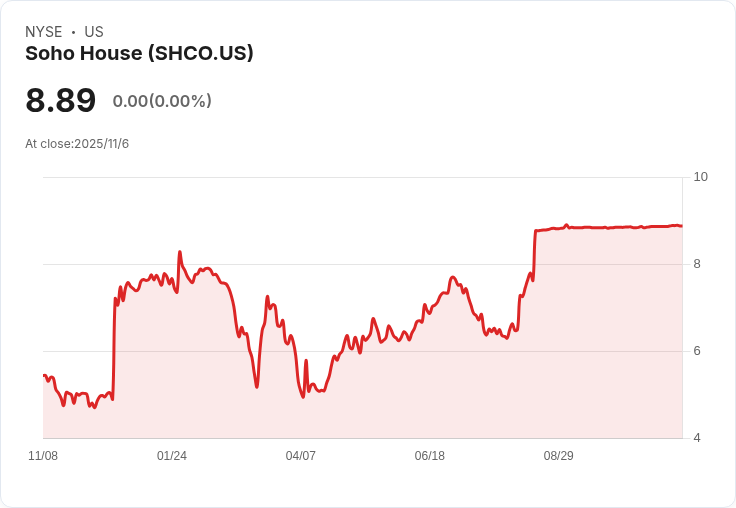
Task: Select the 01/24 date on the x-axis
Action: [x=172, y=456]
